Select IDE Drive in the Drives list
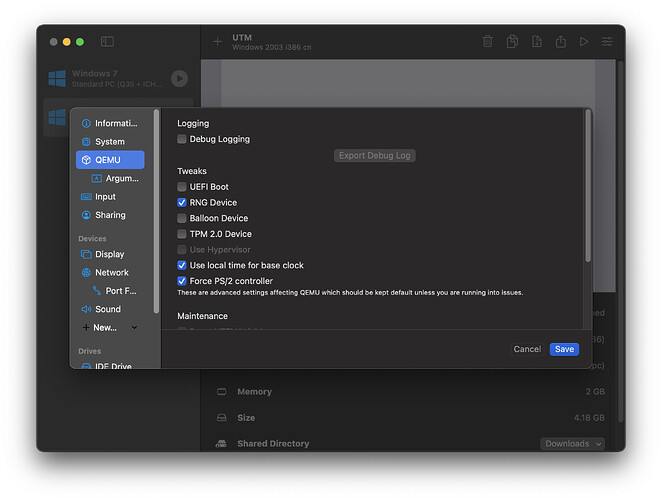This screenshot has width=662, height=500. pos(113,367)
